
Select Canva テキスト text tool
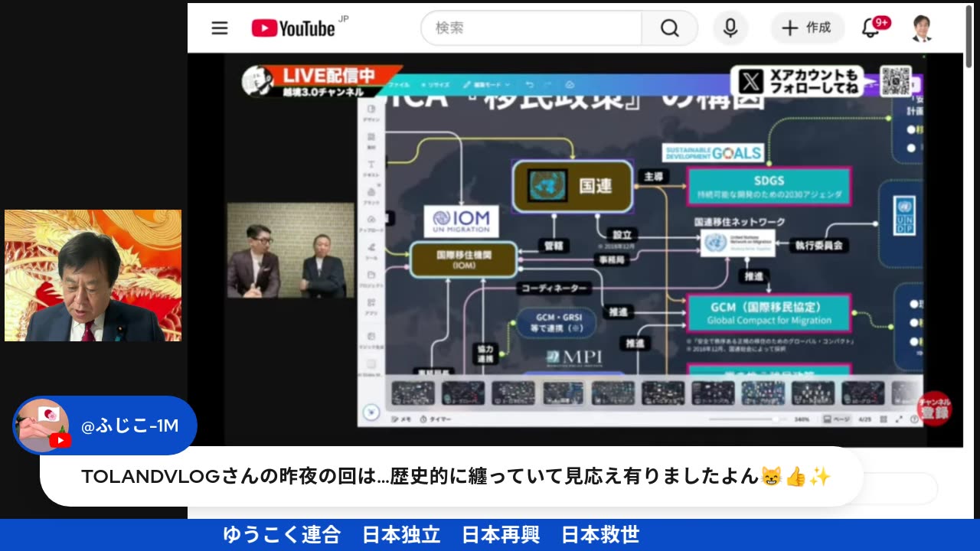coord(371,168)
